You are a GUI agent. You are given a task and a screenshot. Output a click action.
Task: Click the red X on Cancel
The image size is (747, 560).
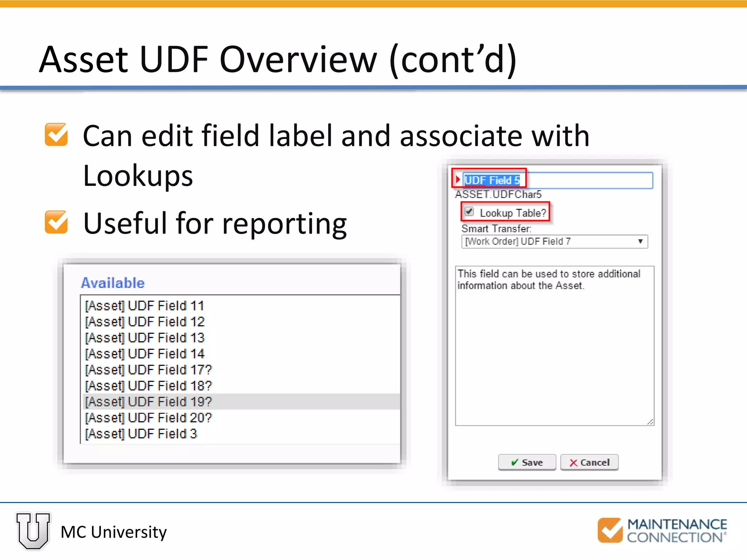coord(574,463)
